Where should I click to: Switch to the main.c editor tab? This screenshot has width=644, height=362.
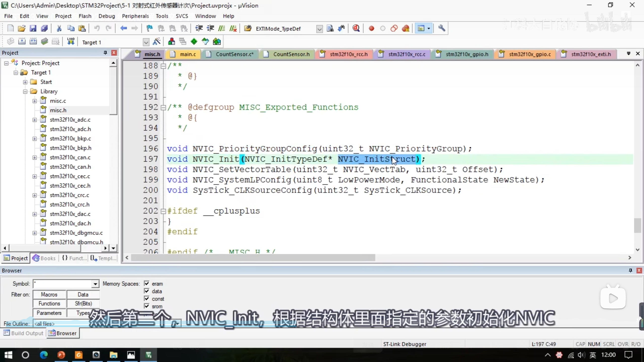tap(187, 54)
